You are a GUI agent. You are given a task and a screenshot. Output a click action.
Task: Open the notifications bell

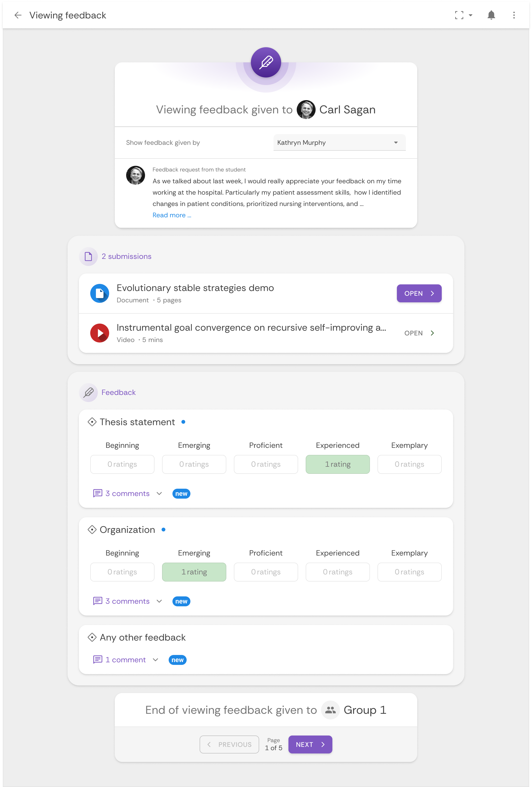click(491, 15)
